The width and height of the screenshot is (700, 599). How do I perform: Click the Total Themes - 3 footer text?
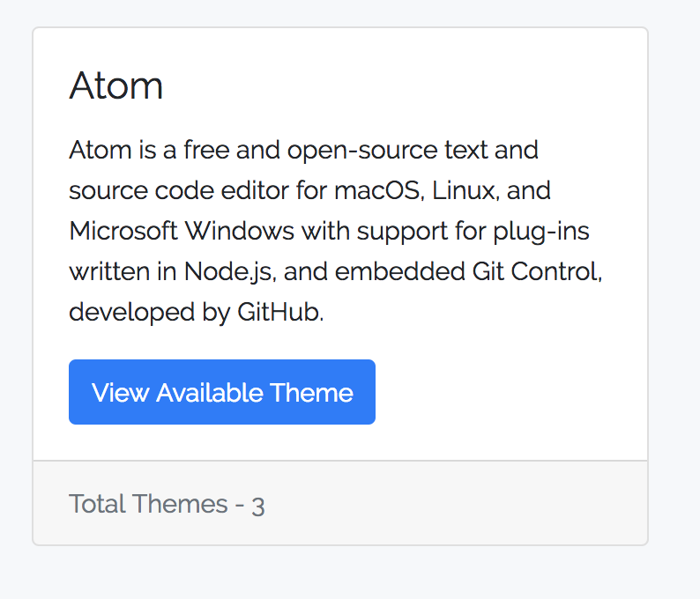click(167, 504)
